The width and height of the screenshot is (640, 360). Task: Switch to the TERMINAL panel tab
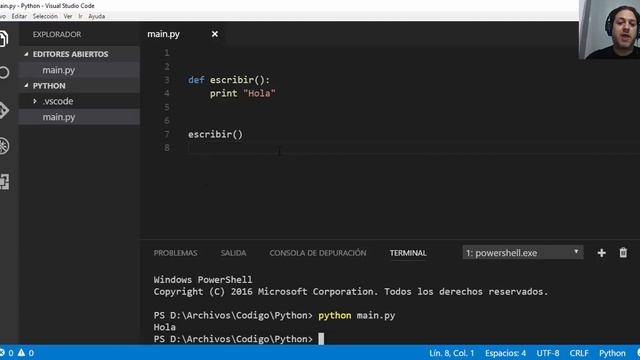click(408, 253)
